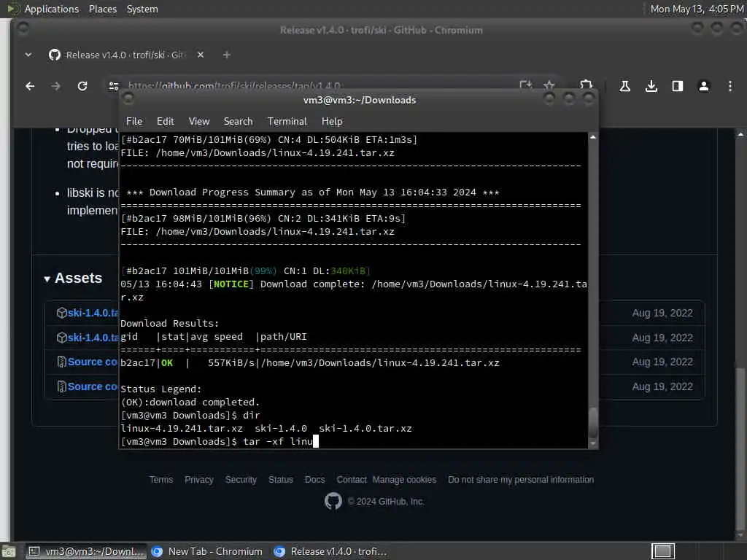Open the Chromium three-dot menu
747x560 pixels.
(x=729, y=86)
